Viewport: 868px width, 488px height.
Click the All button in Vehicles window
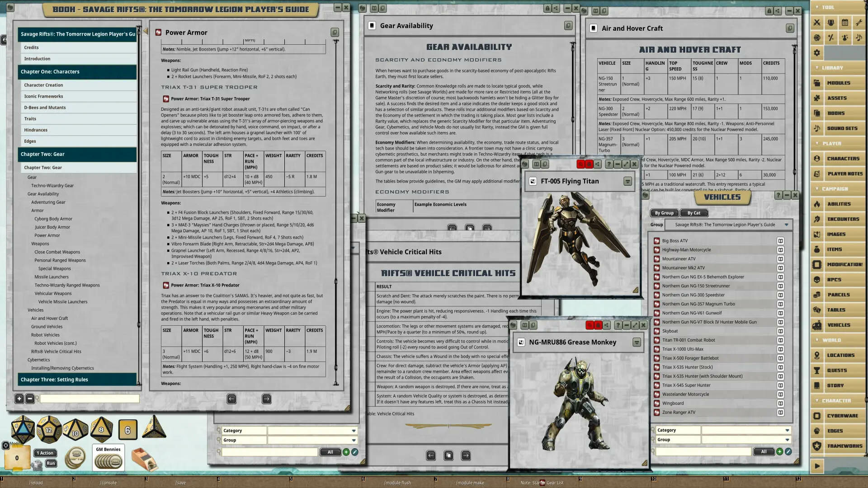[764, 451]
